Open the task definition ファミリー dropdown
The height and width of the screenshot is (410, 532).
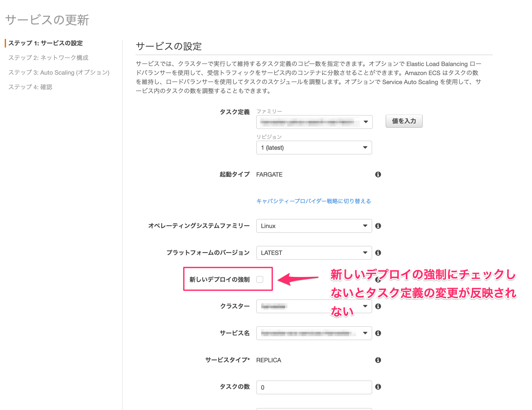[314, 122]
